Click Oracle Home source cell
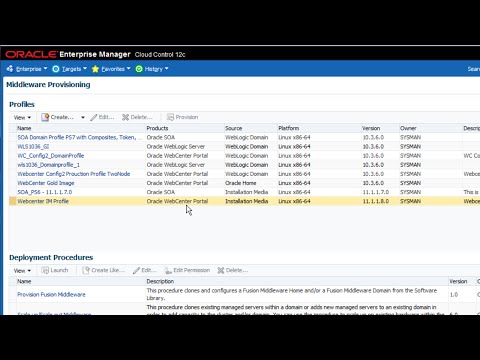The image size is (480, 360). click(241, 183)
